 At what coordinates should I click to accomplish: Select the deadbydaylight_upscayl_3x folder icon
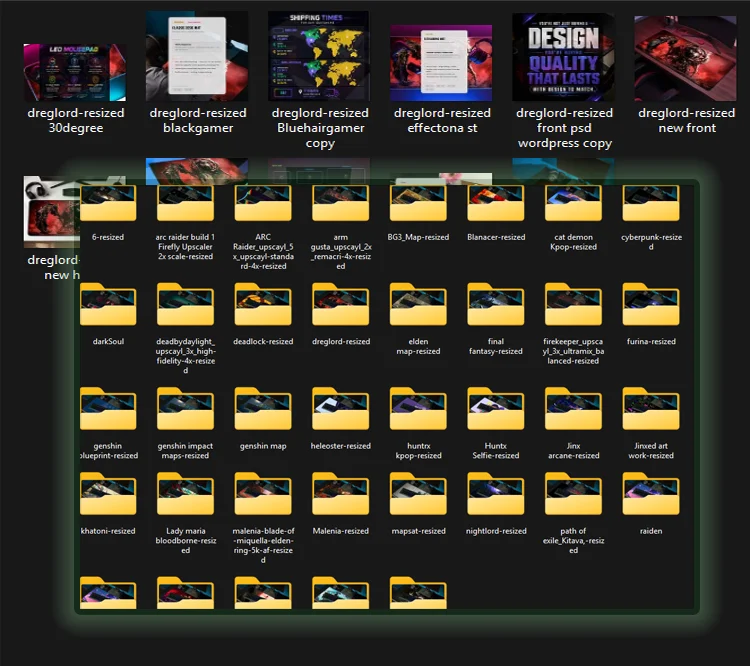pos(186,304)
